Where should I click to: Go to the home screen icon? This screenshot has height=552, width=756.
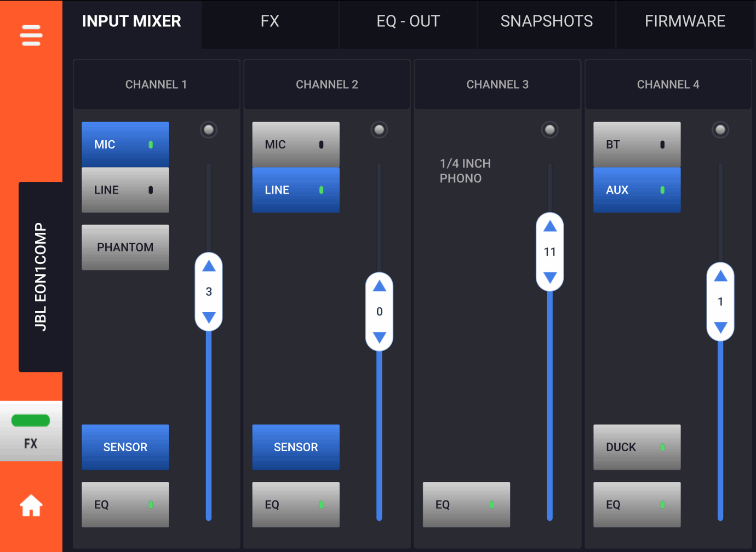click(31, 506)
